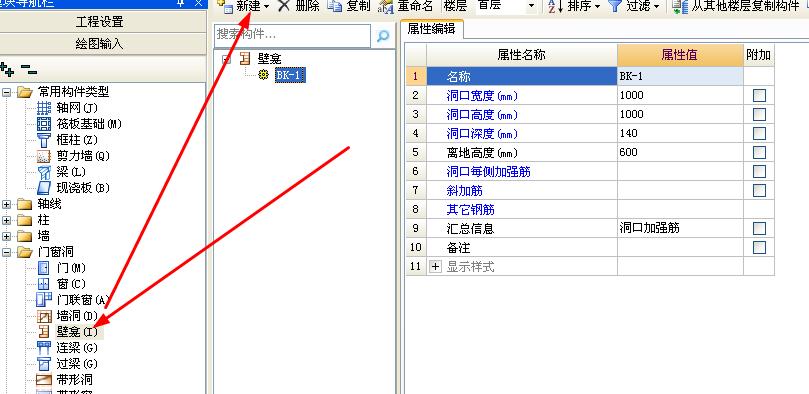Select 框柱(Z) column icon

tap(44, 140)
